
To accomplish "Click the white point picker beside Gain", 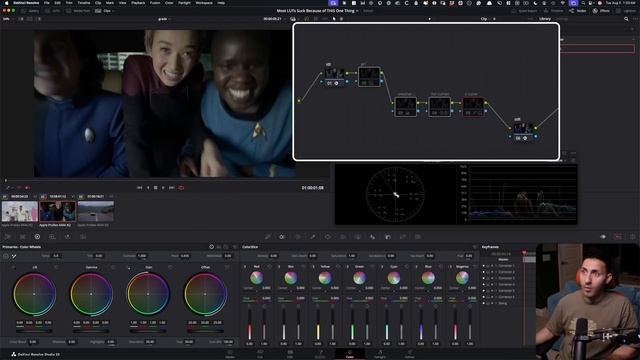I will [x=129, y=267].
